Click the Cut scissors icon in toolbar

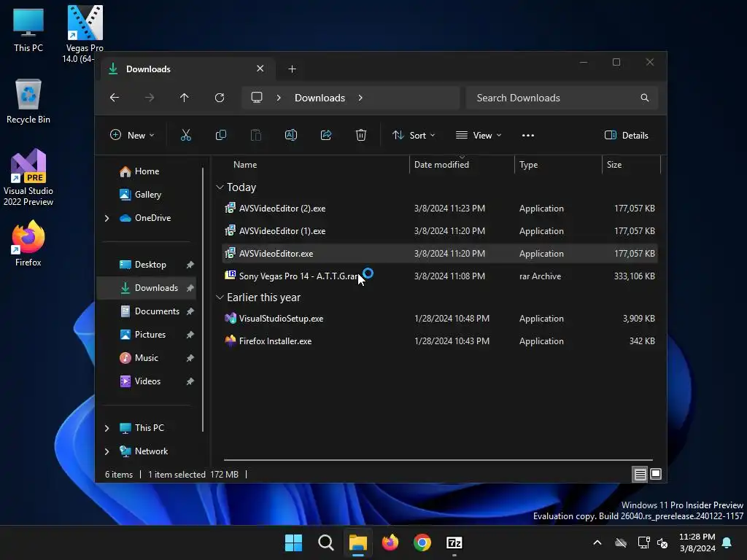(186, 135)
